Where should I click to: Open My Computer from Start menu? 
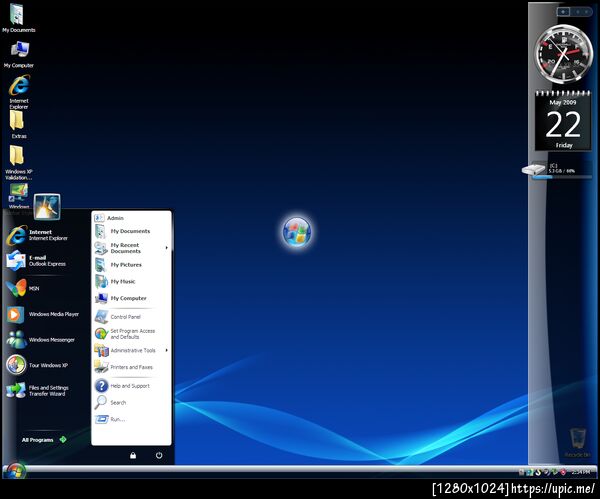point(121,298)
